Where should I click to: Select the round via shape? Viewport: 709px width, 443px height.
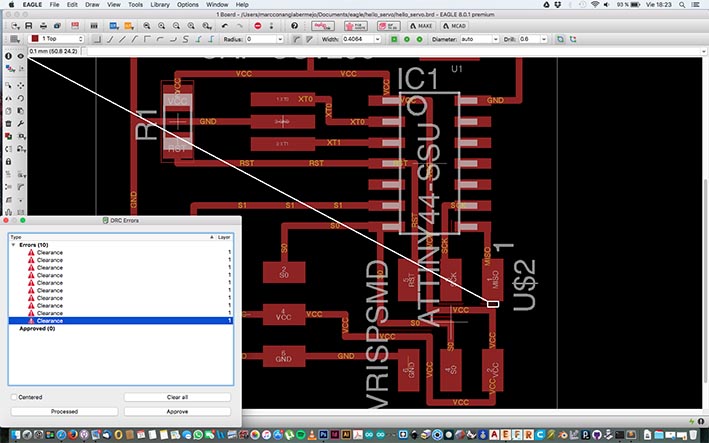pyautogui.click(x=406, y=39)
